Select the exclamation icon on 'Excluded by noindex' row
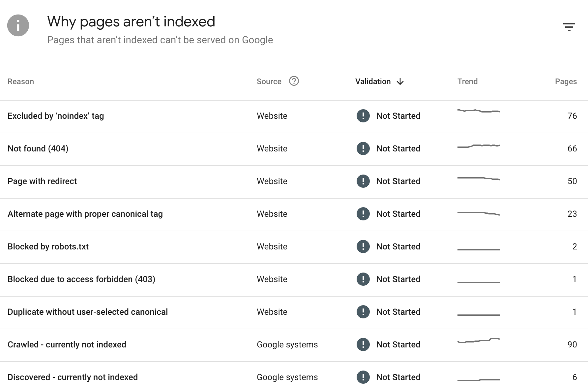Screen dimensions: 588x390 coord(363,116)
